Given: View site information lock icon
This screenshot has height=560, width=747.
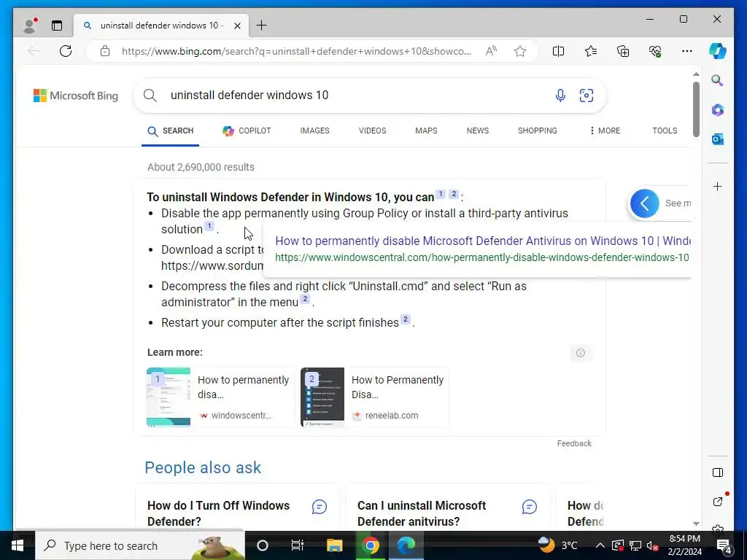Looking at the screenshot, I should [105, 51].
